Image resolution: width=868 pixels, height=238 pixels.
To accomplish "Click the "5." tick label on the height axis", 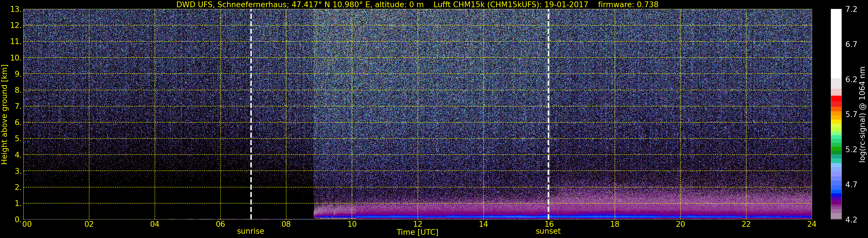I will click(x=18, y=139).
